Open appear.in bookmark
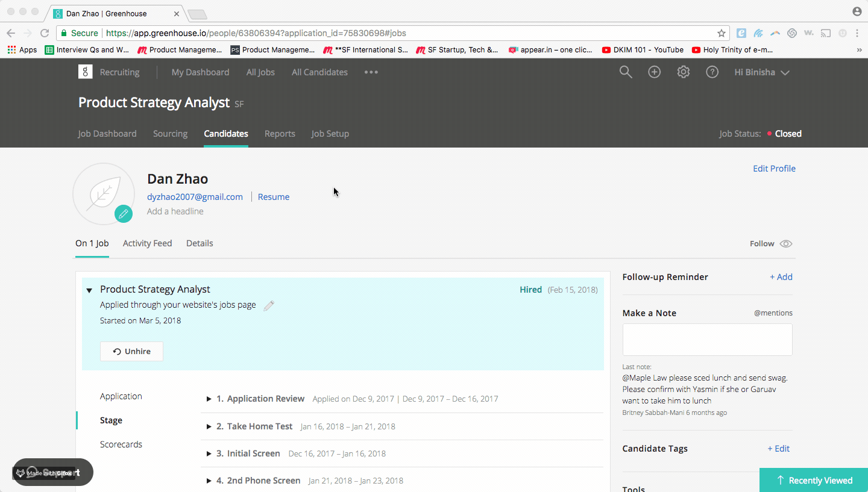Image resolution: width=868 pixels, height=492 pixels. click(x=550, y=50)
